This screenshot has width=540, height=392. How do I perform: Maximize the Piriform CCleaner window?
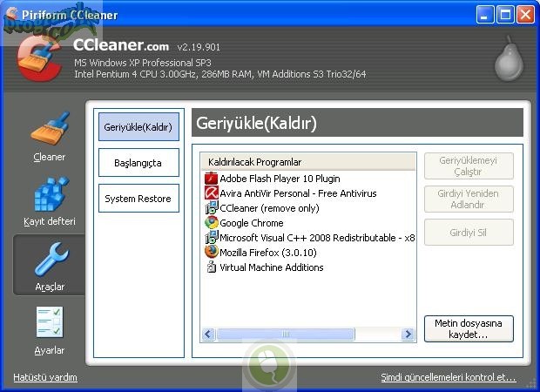pos(505,15)
